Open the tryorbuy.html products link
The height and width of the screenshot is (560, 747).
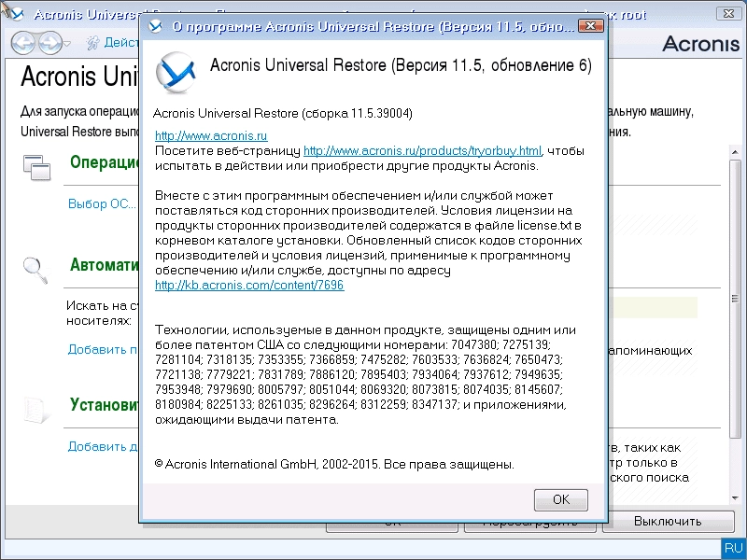(x=422, y=151)
